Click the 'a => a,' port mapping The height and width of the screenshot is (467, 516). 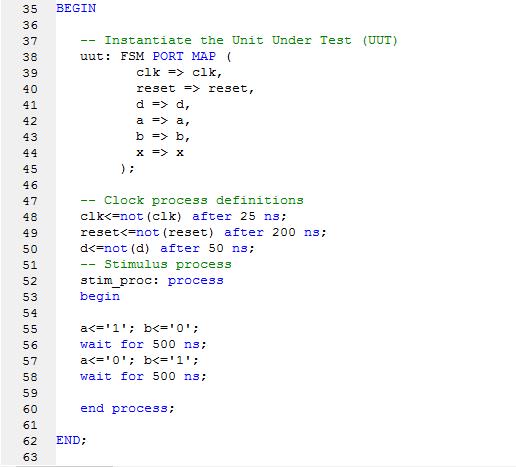point(163,120)
